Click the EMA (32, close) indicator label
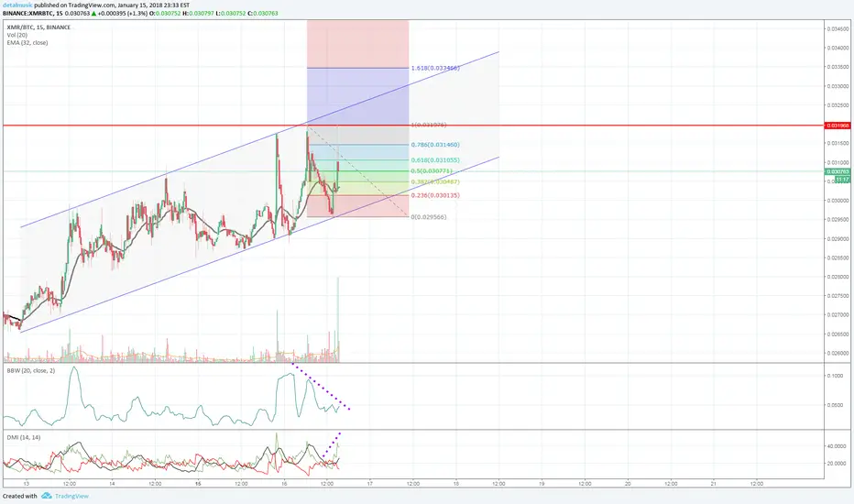This screenshot has height=504, width=854. pos(27,42)
